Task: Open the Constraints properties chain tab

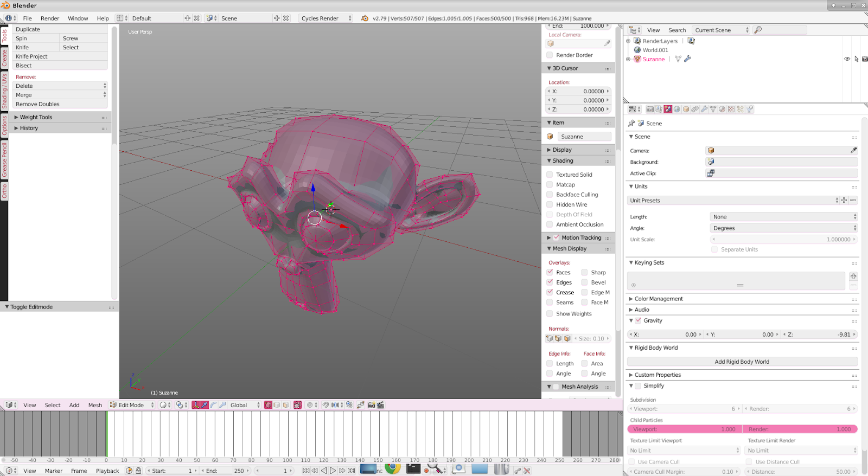Action: pyautogui.click(x=695, y=109)
